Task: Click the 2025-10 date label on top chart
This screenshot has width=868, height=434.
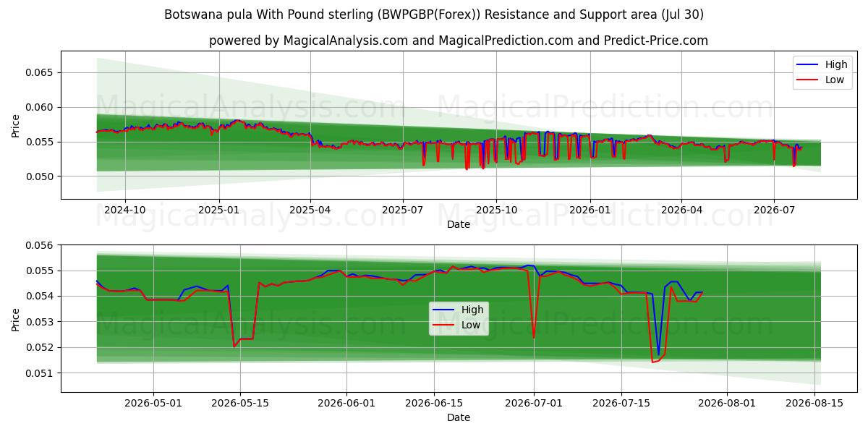Action: pos(496,210)
